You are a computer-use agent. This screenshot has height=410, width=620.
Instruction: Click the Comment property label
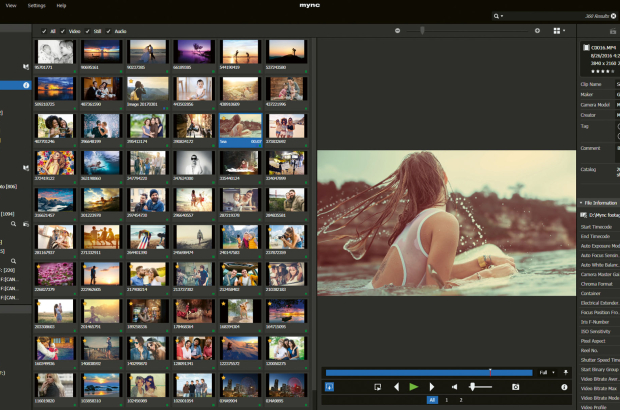(x=590, y=148)
